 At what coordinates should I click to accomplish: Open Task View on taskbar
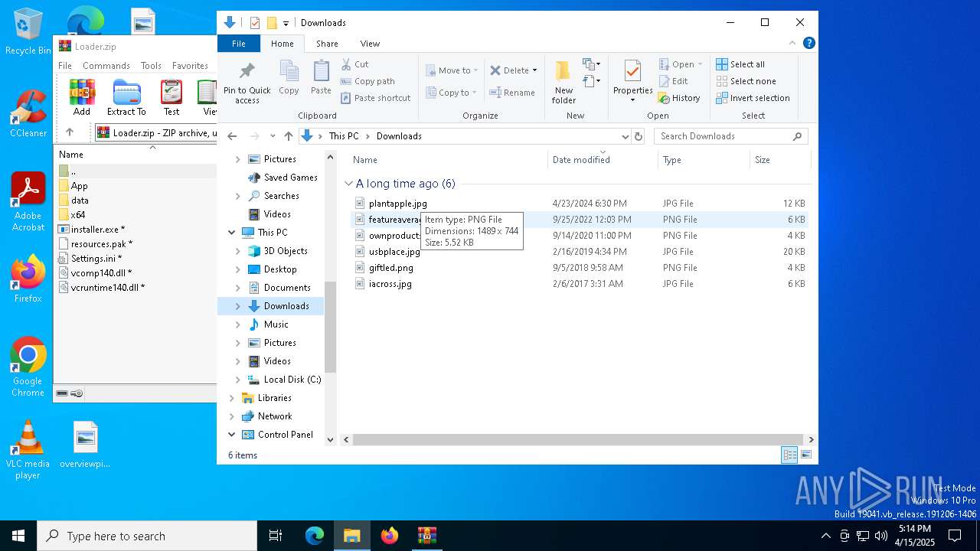276,536
